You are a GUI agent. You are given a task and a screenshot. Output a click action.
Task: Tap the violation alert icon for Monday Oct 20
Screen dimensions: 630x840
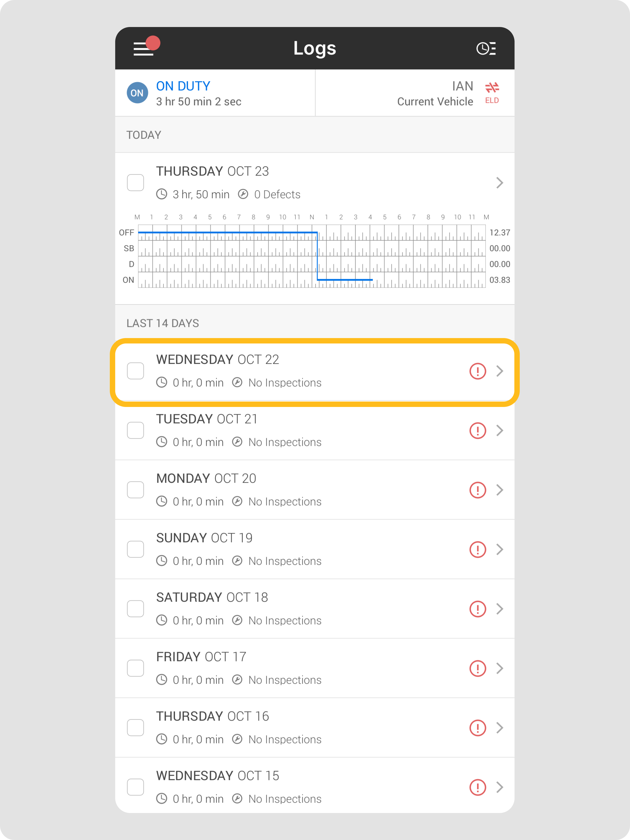pyautogui.click(x=477, y=490)
